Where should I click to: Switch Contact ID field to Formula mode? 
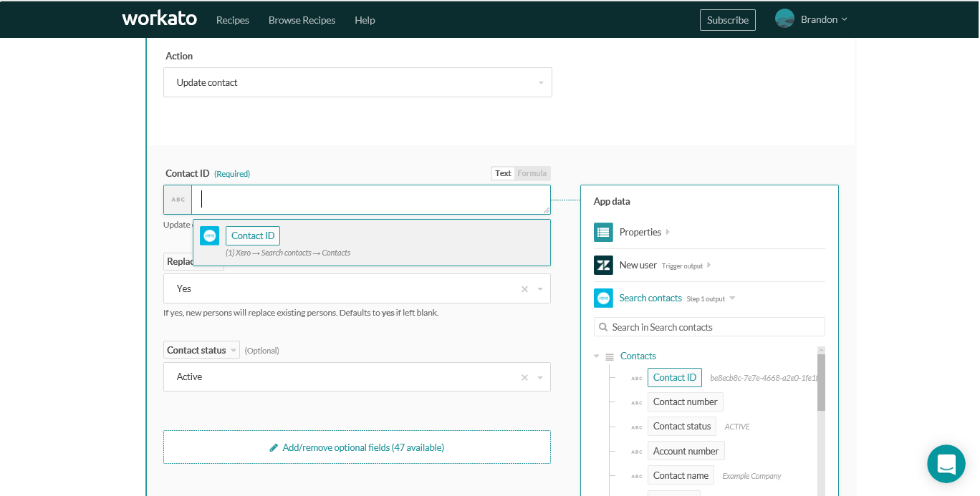[532, 173]
